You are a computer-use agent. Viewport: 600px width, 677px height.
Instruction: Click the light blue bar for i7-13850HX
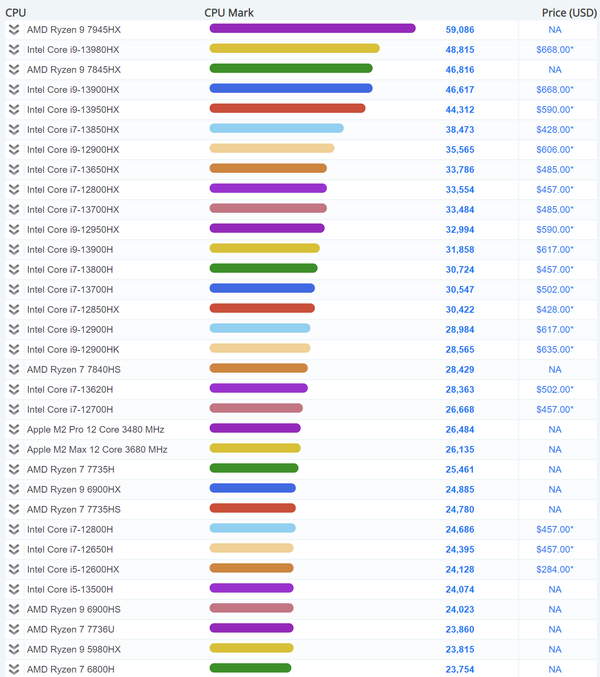pyautogui.click(x=277, y=128)
